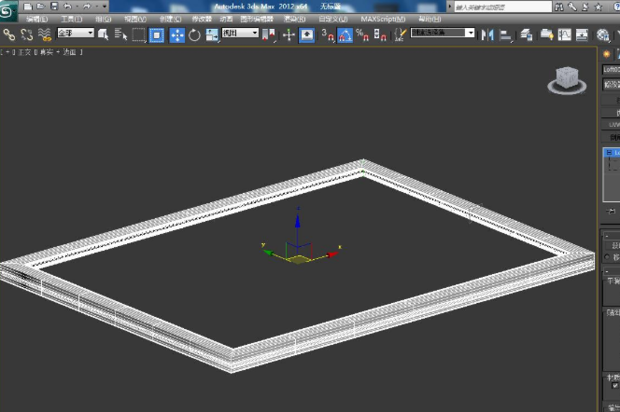Open the 自定义(U) menu
Viewport: 620px width, 412px height.
[333, 19]
